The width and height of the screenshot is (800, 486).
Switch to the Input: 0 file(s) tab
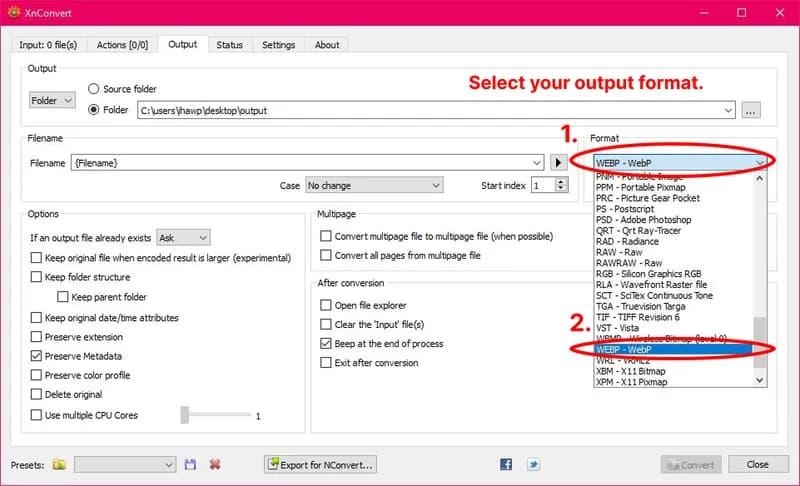point(48,45)
